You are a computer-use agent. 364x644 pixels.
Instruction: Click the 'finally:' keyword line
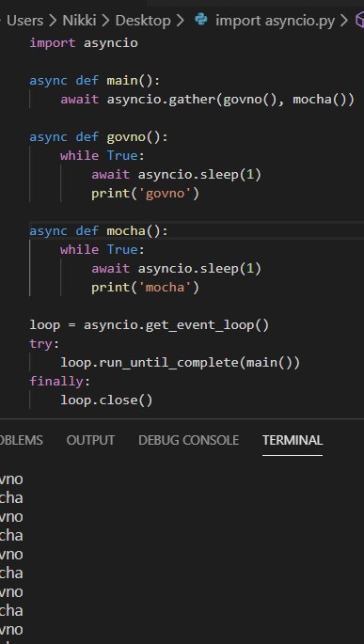point(59,382)
